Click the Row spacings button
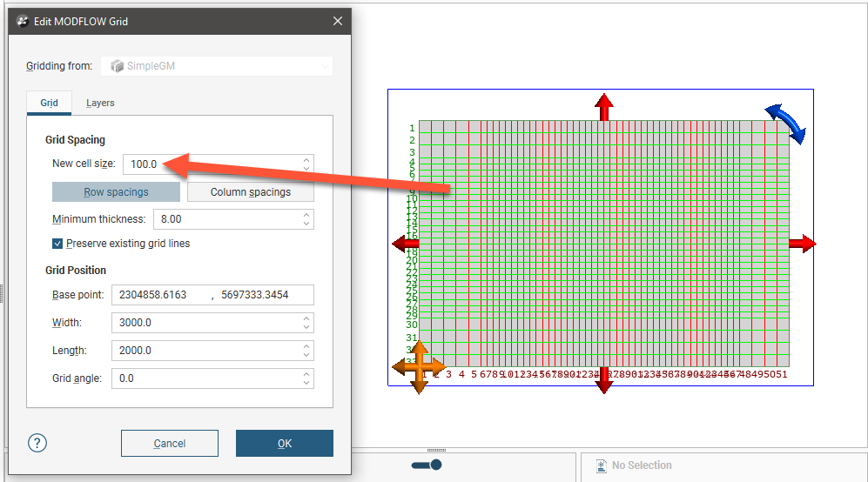This screenshot has width=868, height=482. tap(117, 192)
